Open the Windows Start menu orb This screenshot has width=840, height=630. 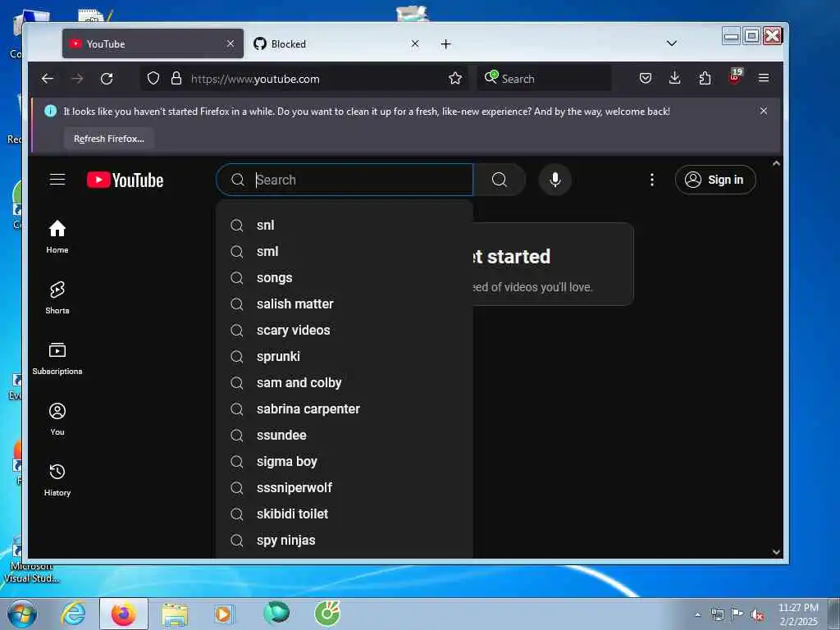pyautogui.click(x=22, y=614)
